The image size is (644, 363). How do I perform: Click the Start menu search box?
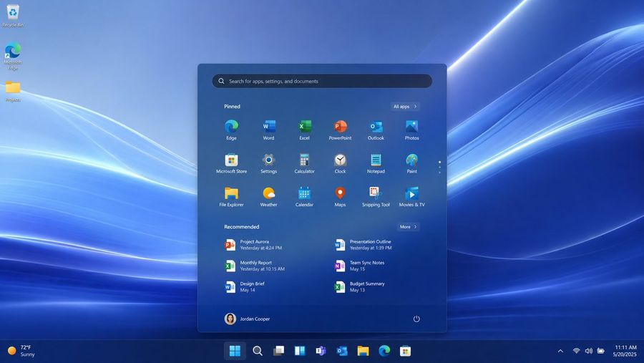click(x=322, y=81)
